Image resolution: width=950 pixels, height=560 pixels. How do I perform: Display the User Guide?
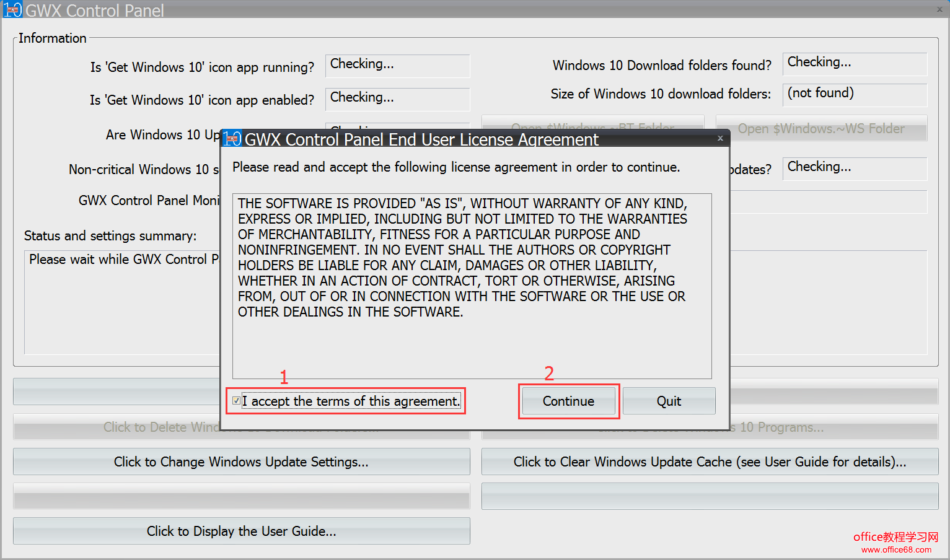point(241,531)
